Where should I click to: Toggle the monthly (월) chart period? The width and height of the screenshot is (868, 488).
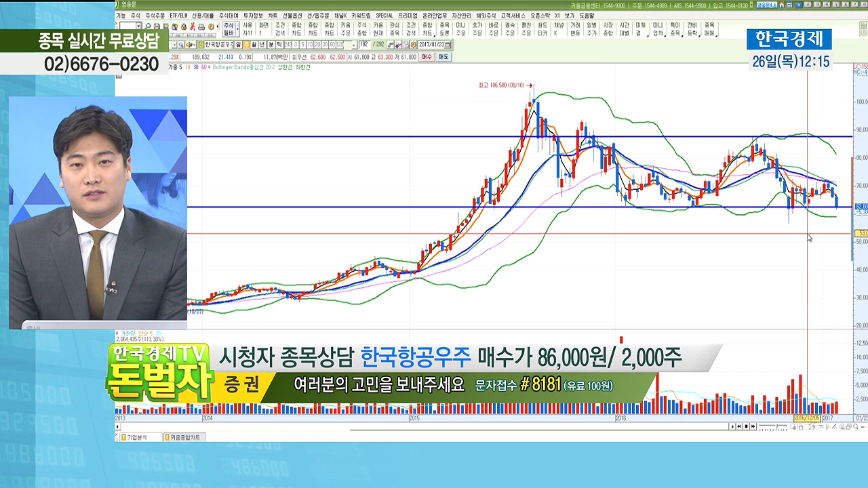point(253,45)
